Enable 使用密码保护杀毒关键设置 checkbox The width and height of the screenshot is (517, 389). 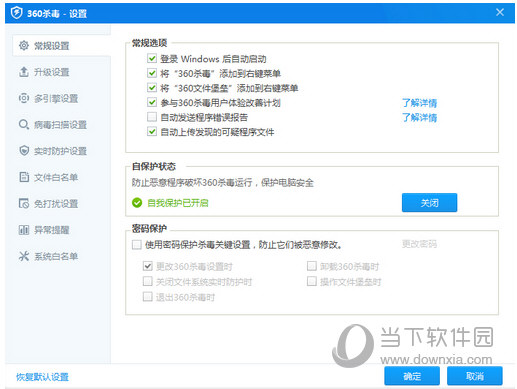(x=137, y=245)
